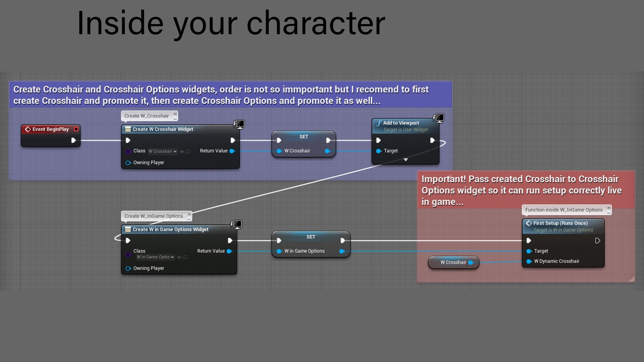
Task: Click the monitor icon on Create W in Game Options Widget
Action: coord(236,224)
